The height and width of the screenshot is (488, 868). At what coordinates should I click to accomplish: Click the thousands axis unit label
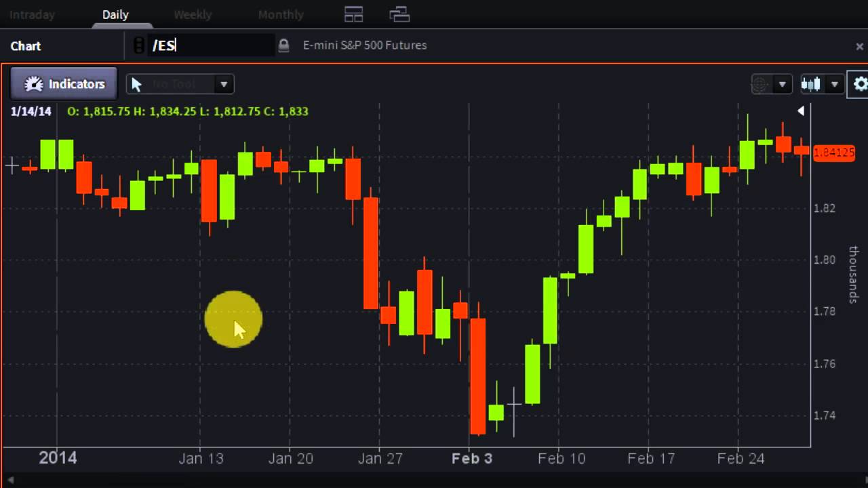tap(853, 274)
